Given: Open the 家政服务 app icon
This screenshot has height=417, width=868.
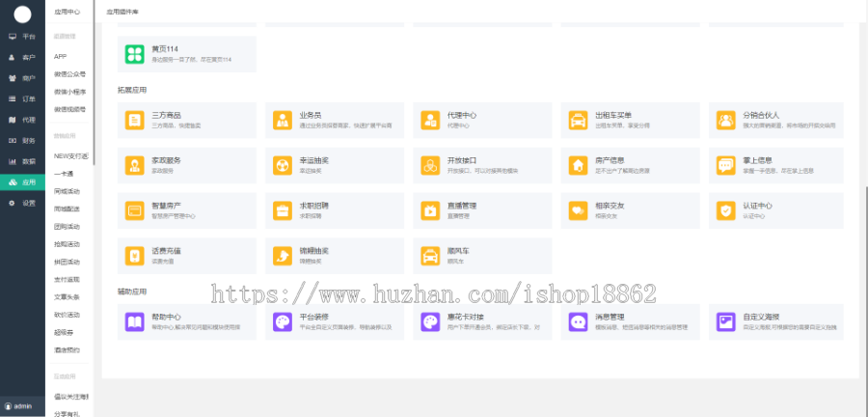Looking at the screenshot, I should point(134,165).
